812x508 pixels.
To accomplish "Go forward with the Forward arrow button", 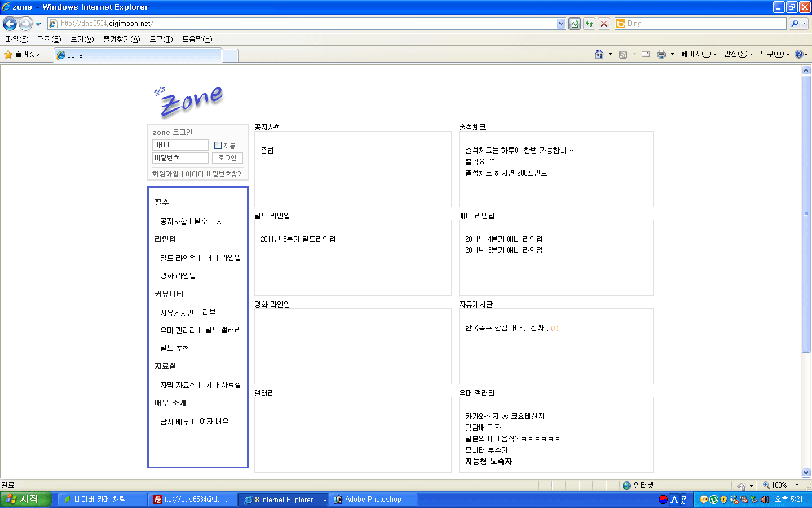I will (25, 24).
